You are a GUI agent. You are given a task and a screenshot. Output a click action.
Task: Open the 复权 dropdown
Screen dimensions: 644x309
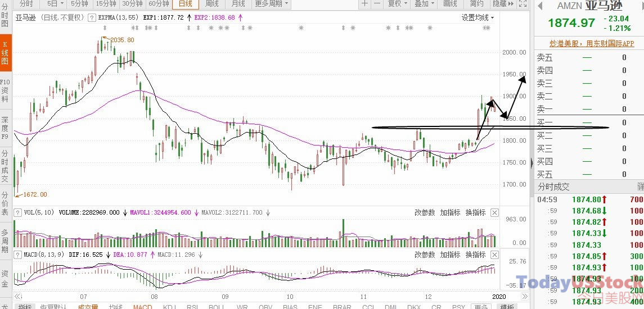[x=398, y=4]
